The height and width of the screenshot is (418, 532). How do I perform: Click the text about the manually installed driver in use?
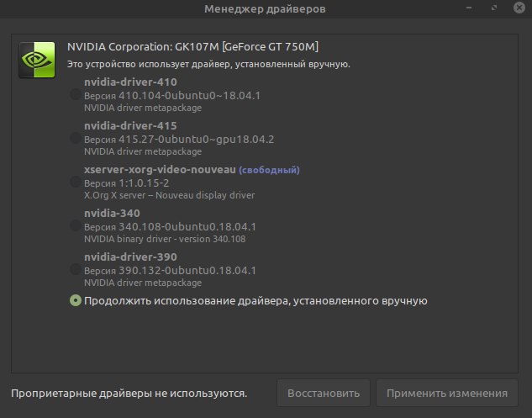pyautogui.click(x=208, y=64)
